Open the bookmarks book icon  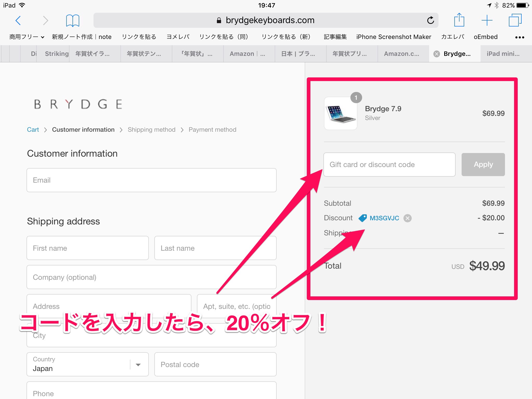72,20
